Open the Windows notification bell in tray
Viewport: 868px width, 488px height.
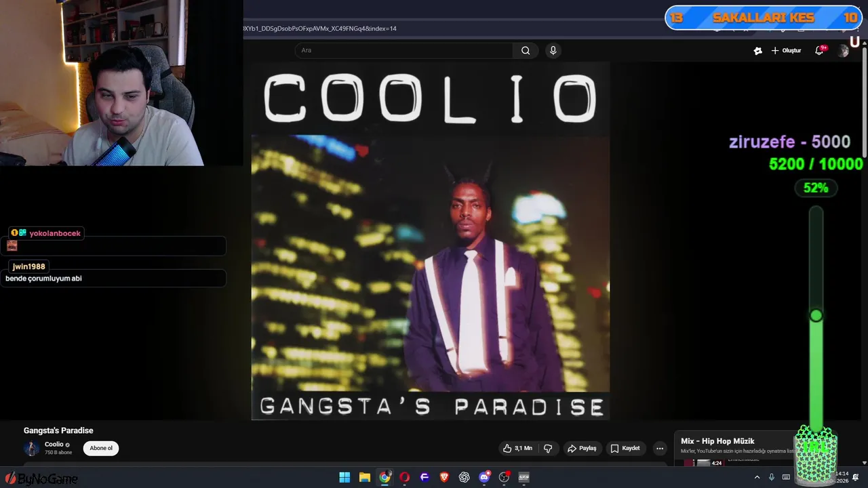point(855,477)
